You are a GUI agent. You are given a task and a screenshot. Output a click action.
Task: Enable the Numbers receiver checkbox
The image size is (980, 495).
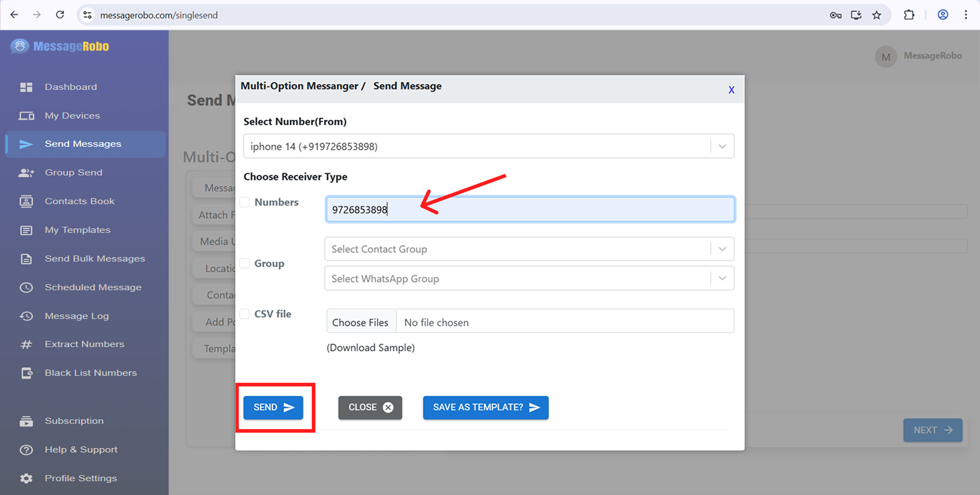(x=245, y=202)
